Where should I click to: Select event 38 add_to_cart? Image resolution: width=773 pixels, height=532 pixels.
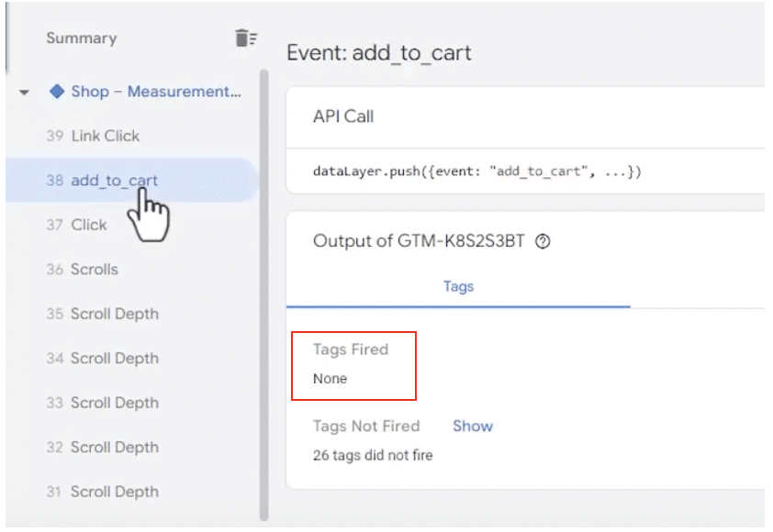tap(110, 181)
